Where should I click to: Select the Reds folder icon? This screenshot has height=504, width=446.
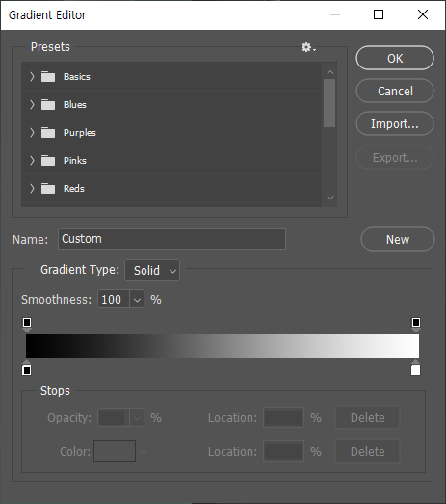coord(48,189)
